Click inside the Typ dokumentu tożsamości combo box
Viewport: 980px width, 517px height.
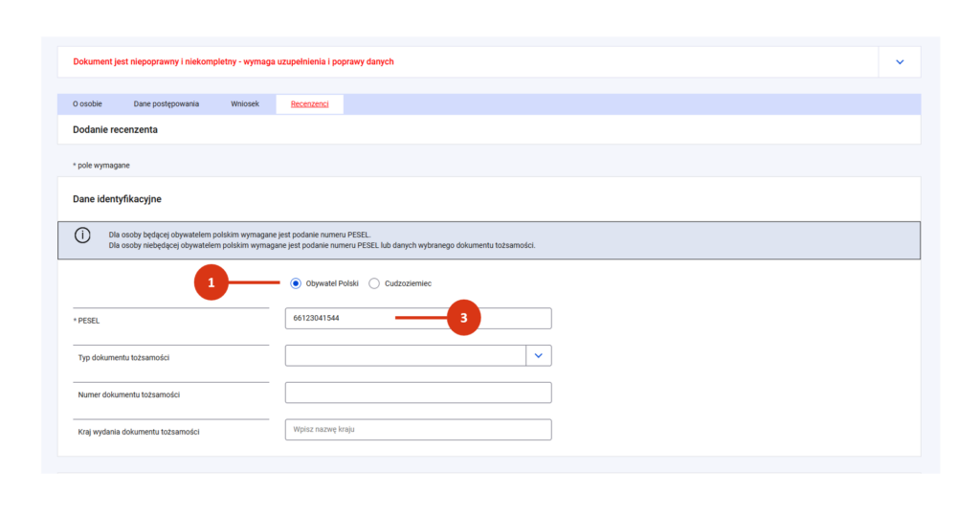pyautogui.click(x=405, y=356)
